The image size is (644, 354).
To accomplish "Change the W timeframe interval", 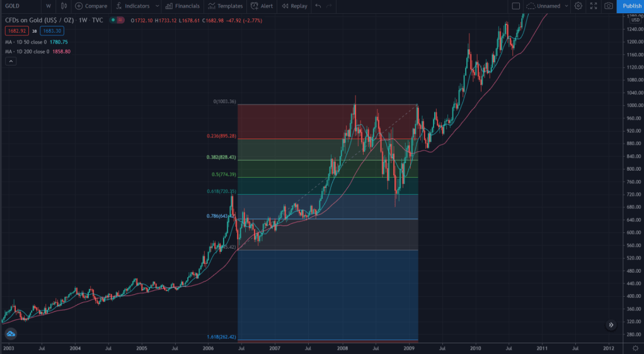I will click(49, 6).
